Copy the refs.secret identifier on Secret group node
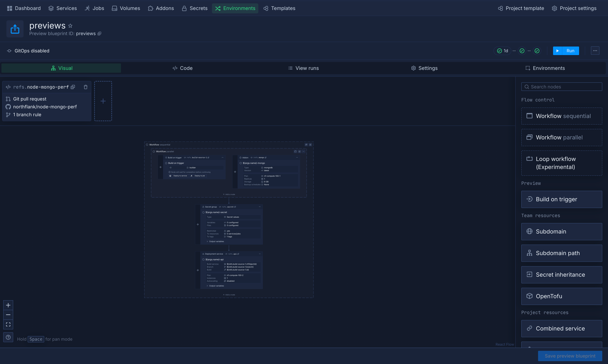This screenshot has height=364, width=608. coord(235,207)
